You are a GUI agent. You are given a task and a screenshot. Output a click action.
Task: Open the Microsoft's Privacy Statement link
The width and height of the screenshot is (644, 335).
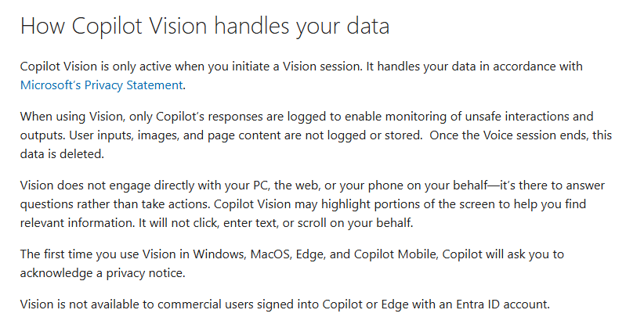coord(102,85)
